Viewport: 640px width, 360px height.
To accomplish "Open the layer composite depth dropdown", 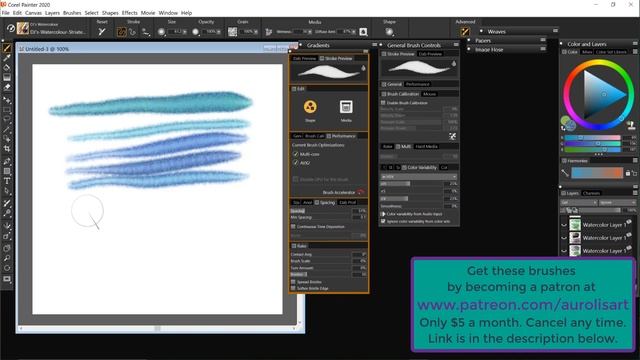I will pyautogui.click(x=618, y=202).
